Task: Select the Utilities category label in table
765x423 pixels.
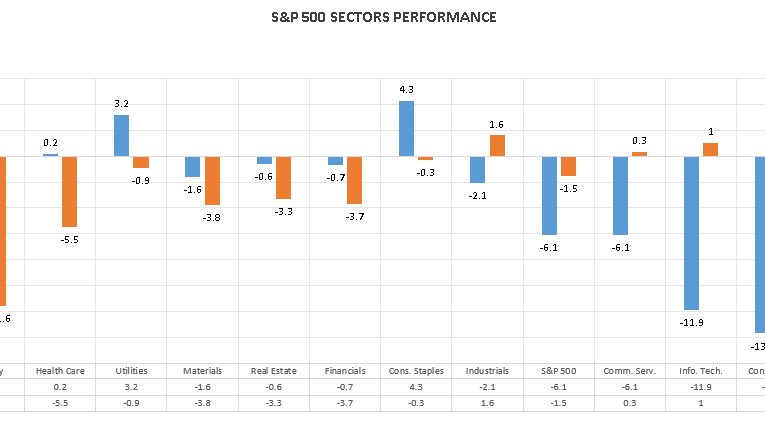Action: pos(131,370)
